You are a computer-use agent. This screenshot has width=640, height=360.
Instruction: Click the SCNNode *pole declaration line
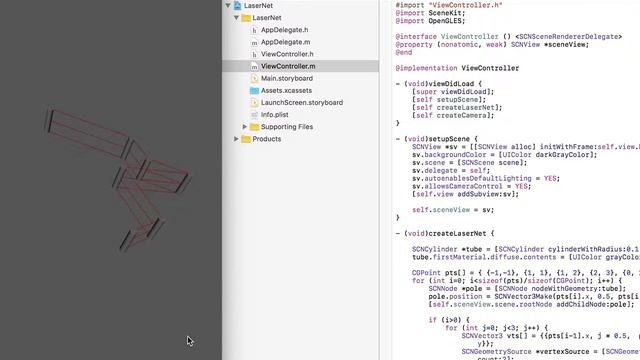(527, 289)
